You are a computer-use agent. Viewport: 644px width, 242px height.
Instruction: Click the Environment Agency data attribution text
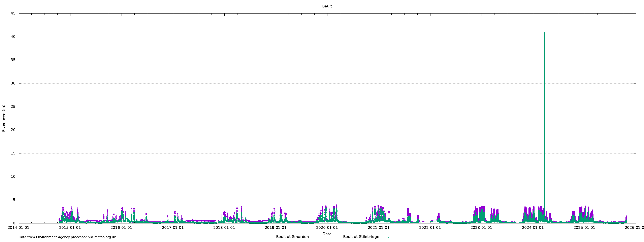coord(67,237)
